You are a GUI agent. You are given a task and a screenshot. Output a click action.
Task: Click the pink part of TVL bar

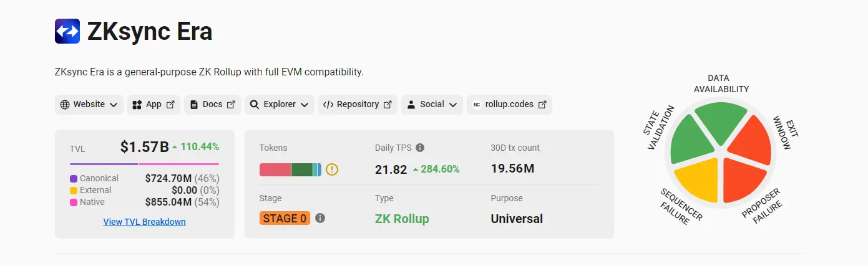pyautogui.click(x=178, y=164)
